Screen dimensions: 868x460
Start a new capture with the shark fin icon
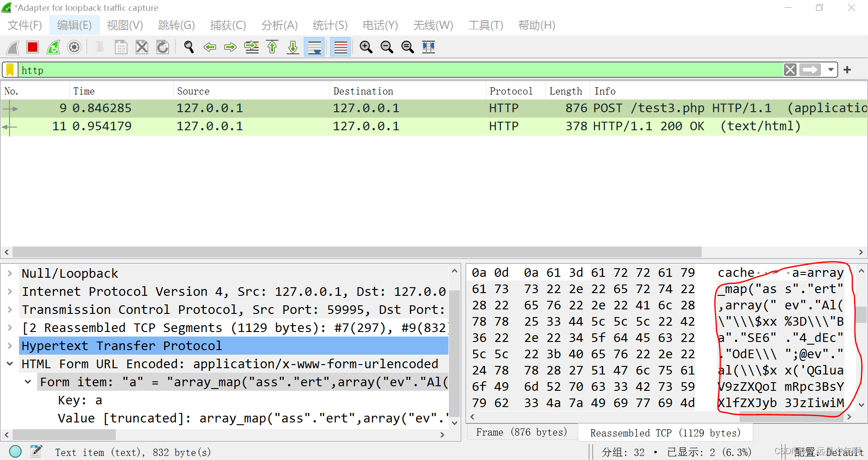click(x=12, y=47)
